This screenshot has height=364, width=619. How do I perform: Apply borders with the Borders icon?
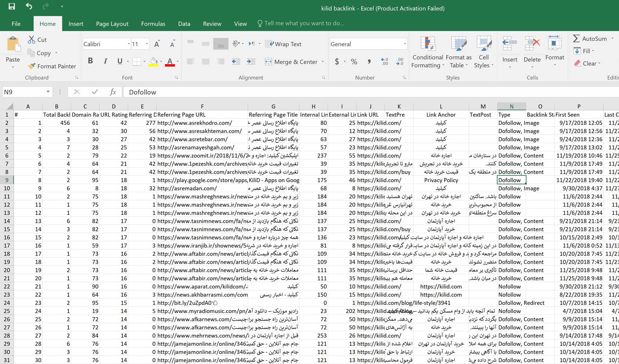coord(137,62)
